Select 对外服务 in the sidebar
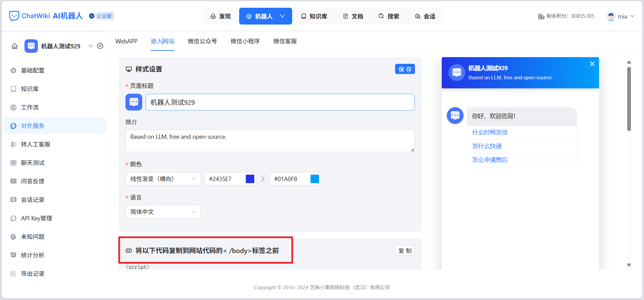Viewport: 644px width, 300px height. pos(55,126)
